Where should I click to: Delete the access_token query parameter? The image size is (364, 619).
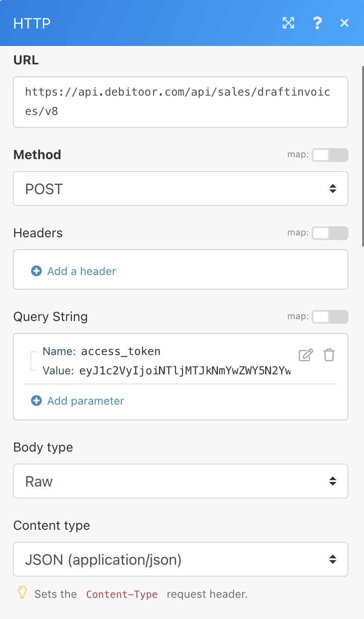pyautogui.click(x=329, y=355)
